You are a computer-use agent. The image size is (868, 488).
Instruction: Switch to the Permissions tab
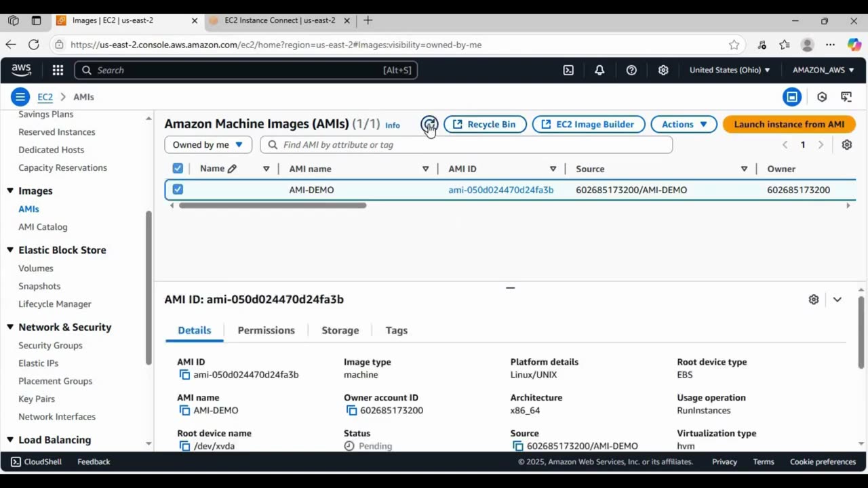click(x=266, y=330)
